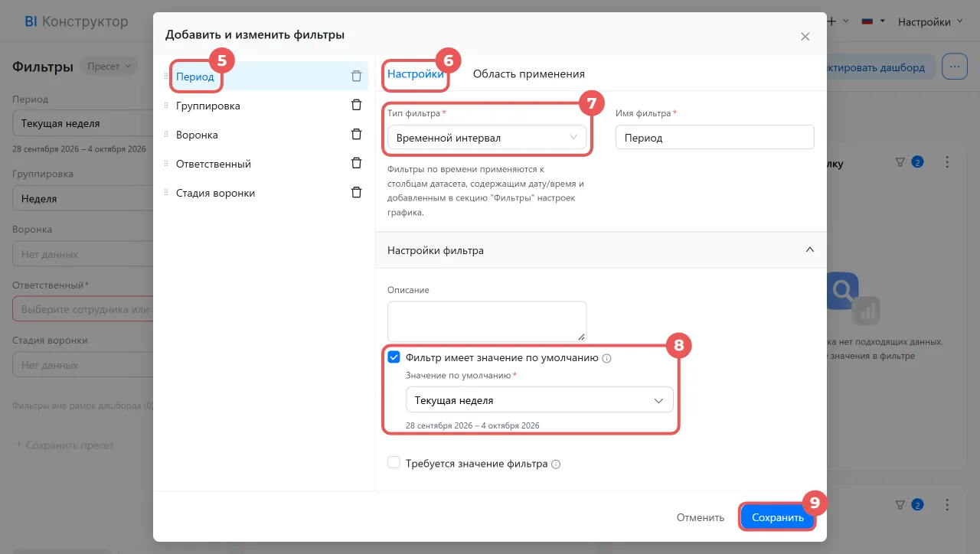
Task: Open the Настройки menu in the top bar
Action: pos(930,21)
